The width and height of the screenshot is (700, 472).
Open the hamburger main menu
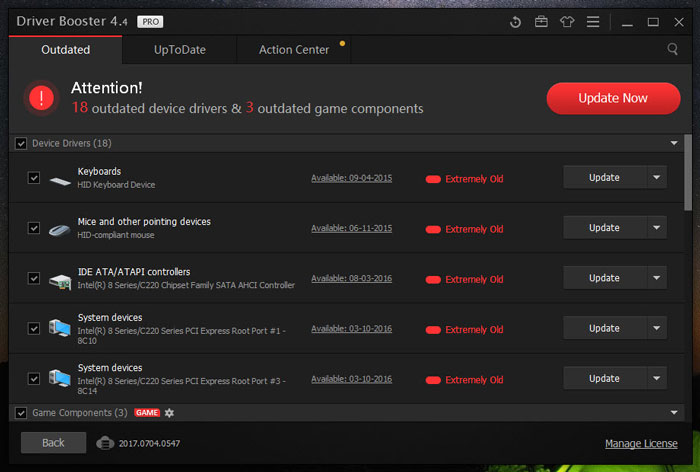[593, 21]
